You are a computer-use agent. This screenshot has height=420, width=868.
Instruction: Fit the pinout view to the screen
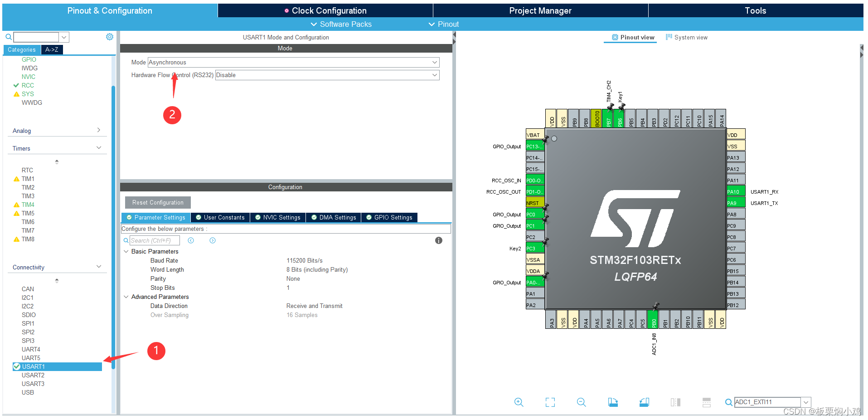coord(550,402)
